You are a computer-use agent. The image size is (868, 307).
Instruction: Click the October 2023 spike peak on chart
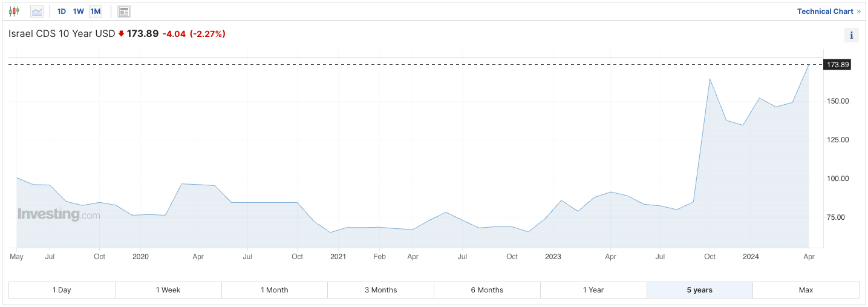[x=710, y=79]
